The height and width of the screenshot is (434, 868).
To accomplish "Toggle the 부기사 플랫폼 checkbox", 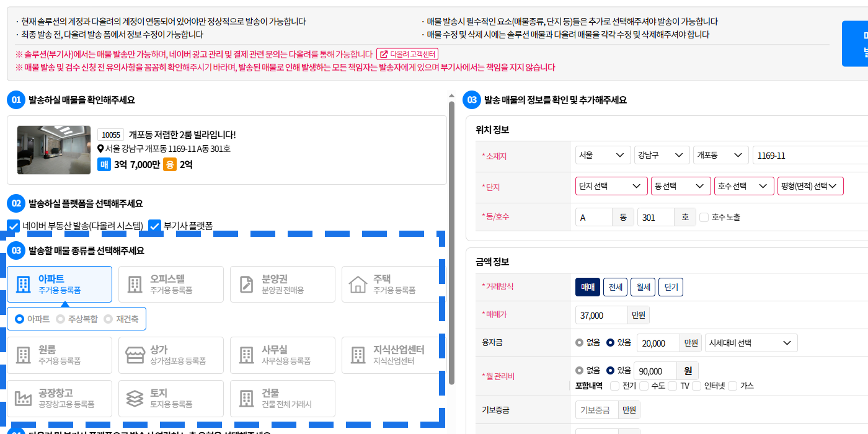I will pos(154,226).
